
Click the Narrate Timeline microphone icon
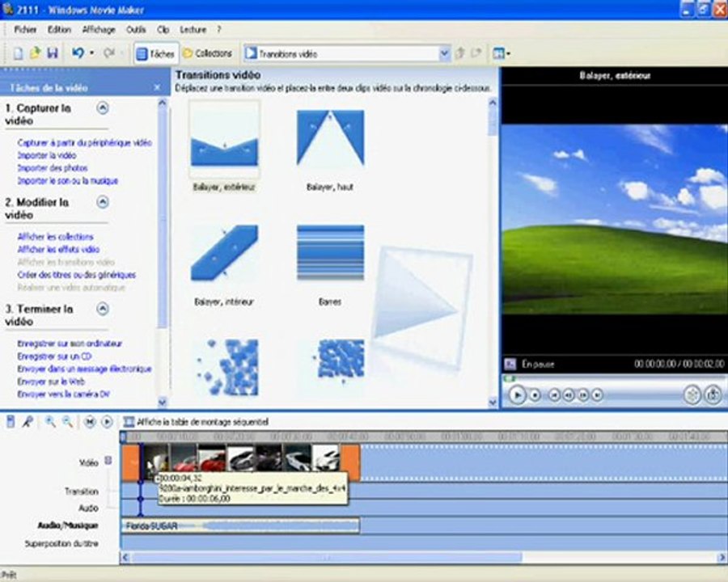pyautogui.click(x=28, y=422)
